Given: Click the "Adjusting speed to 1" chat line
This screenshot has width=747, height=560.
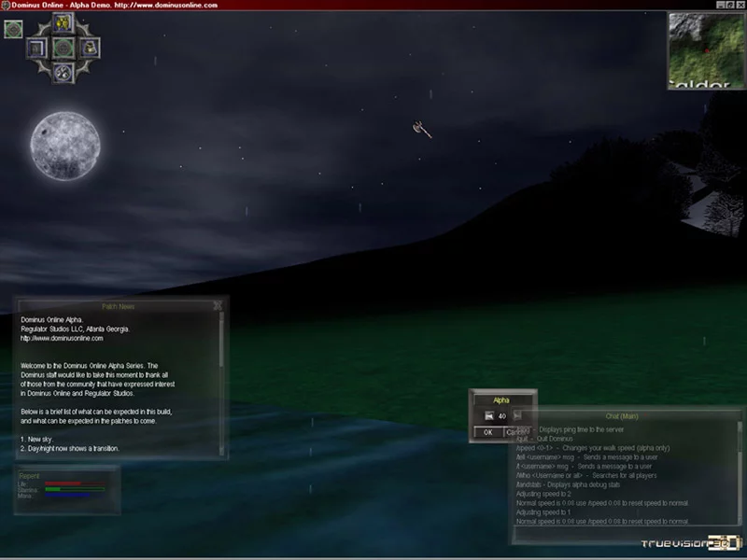Looking at the screenshot, I should coord(543,512).
